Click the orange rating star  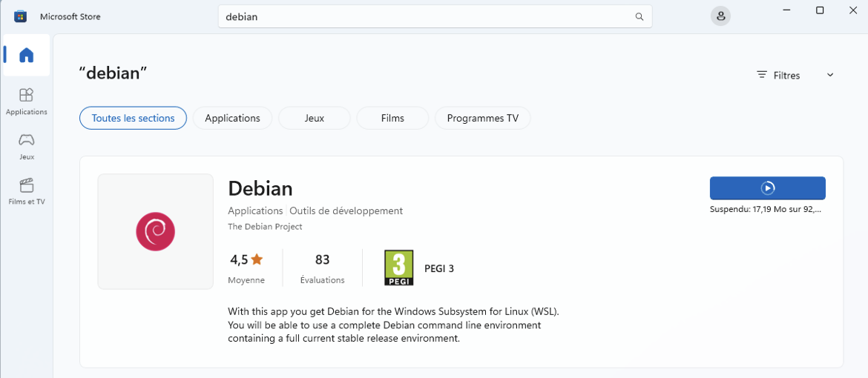click(x=257, y=259)
